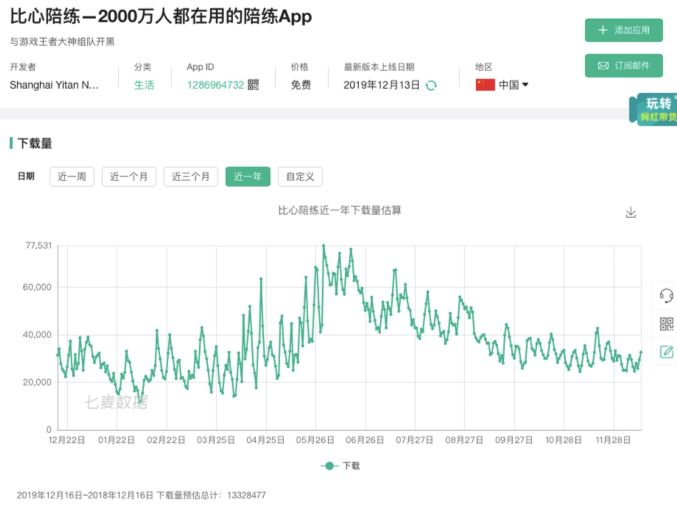Click the 订阅邮件 subscribe email button
The width and height of the screenshot is (677, 505).
(x=623, y=66)
